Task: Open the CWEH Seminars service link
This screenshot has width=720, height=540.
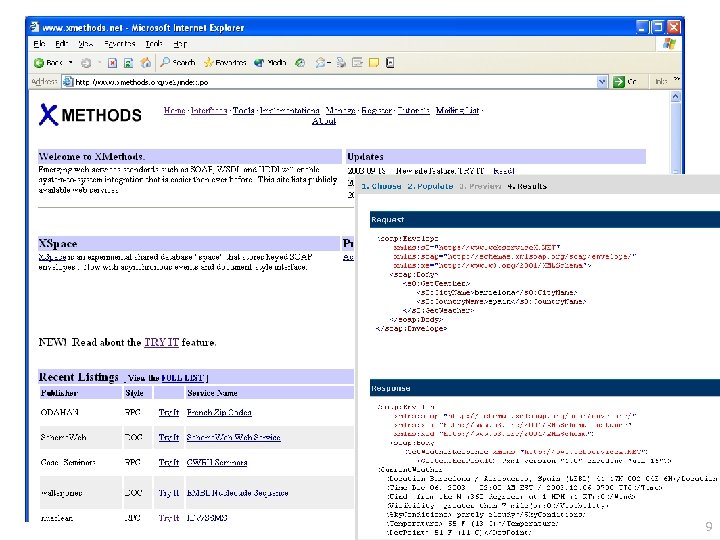Action: pyautogui.click(x=217, y=462)
